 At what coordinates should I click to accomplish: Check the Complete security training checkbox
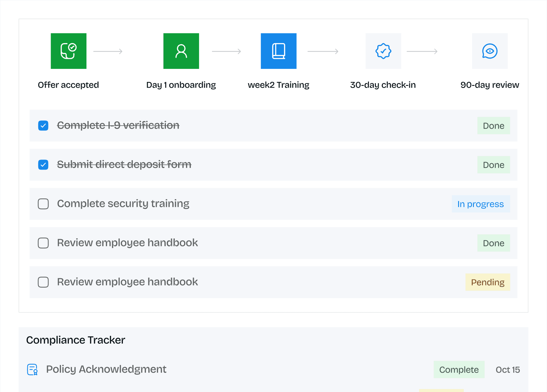click(43, 204)
